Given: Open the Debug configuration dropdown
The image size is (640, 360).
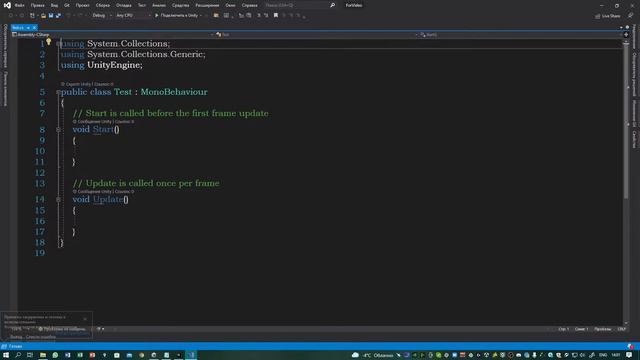Looking at the screenshot, I should point(102,16).
